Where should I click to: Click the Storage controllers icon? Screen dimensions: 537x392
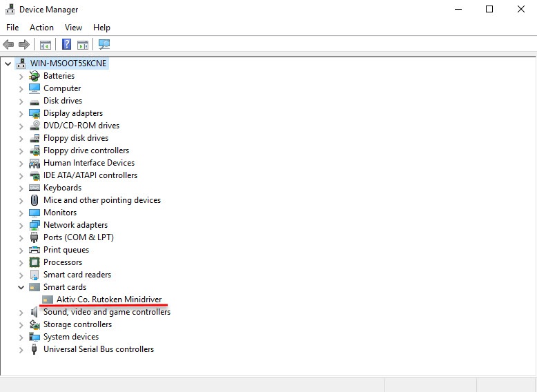tap(35, 324)
